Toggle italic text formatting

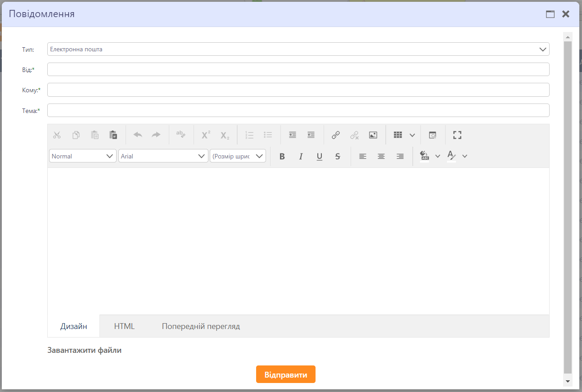click(x=301, y=156)
